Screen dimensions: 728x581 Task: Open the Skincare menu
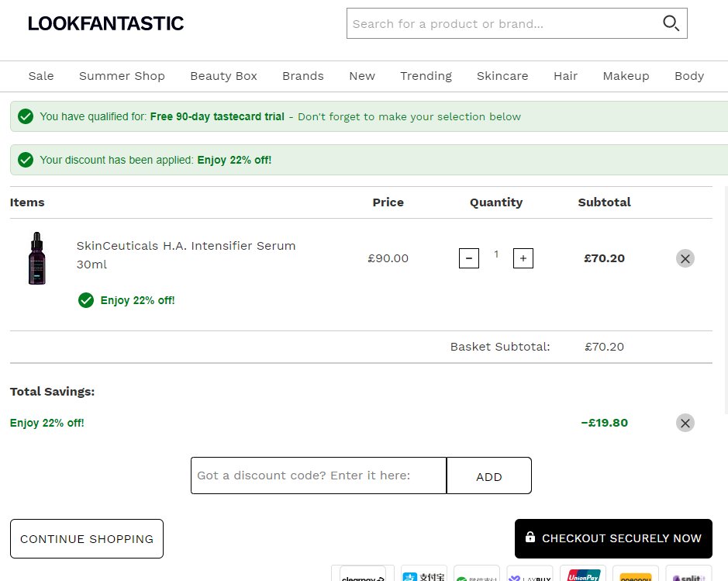tap(502, 76)
